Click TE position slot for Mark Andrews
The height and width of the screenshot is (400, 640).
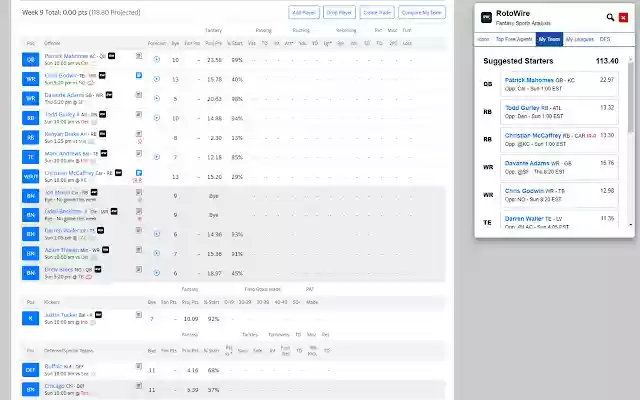31,157
